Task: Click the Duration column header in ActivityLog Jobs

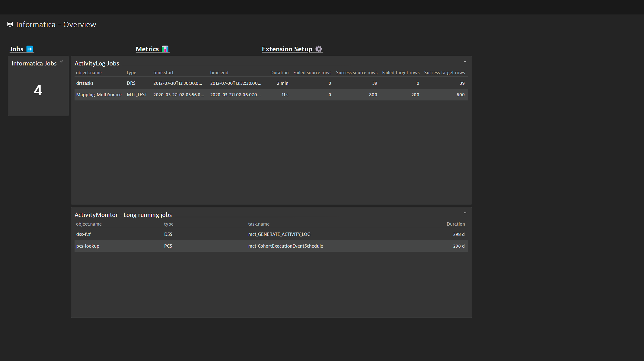Action: [279, 72]
